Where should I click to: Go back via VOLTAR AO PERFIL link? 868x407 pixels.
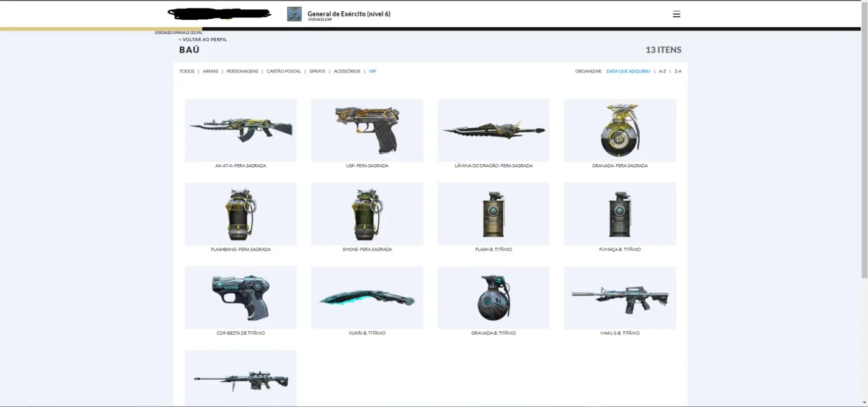203,40
